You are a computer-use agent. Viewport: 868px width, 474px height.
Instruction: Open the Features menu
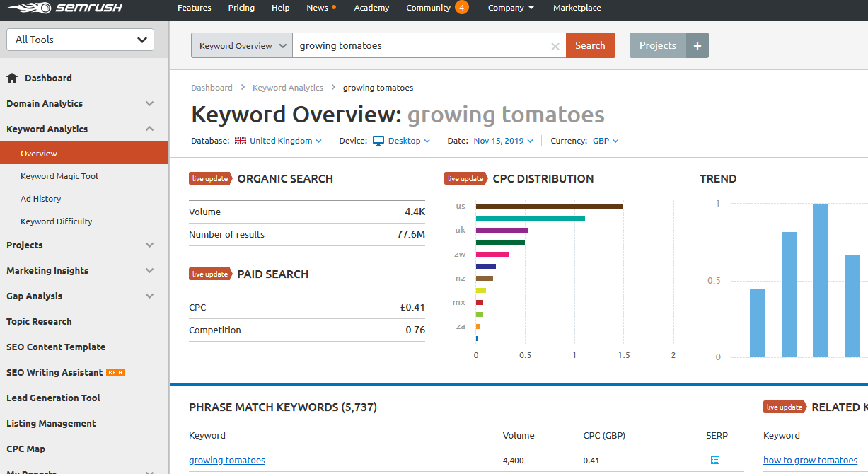click(195, 8)
